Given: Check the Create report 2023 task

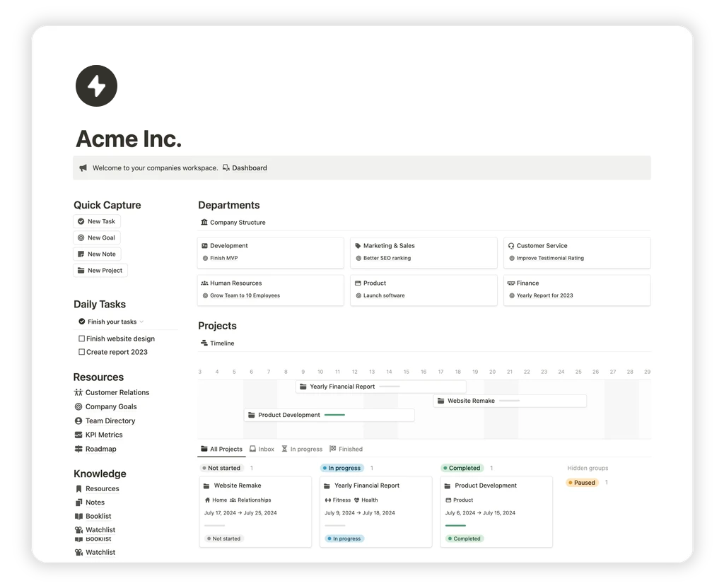Looking at the screenshot, I should click(x=81, y=352).
